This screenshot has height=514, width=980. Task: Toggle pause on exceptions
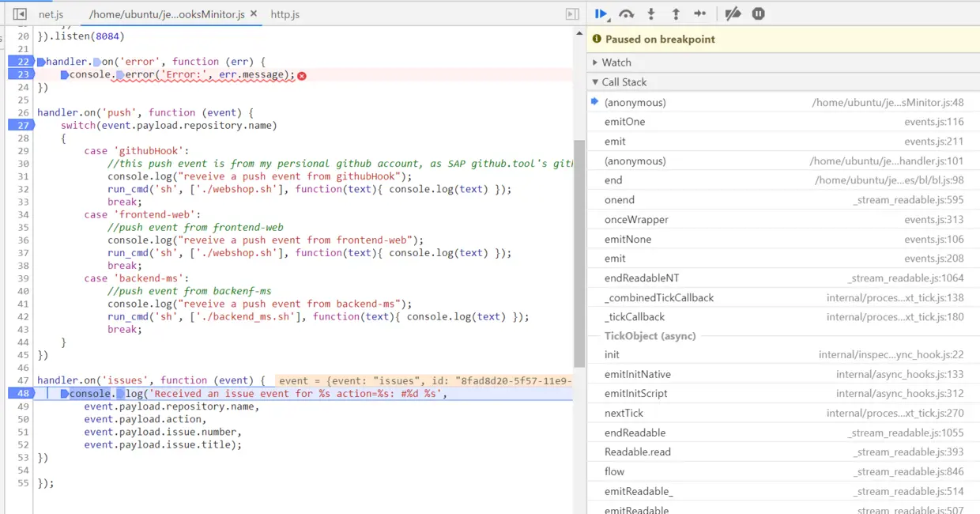pyautogui.click(x=759, y=13)
